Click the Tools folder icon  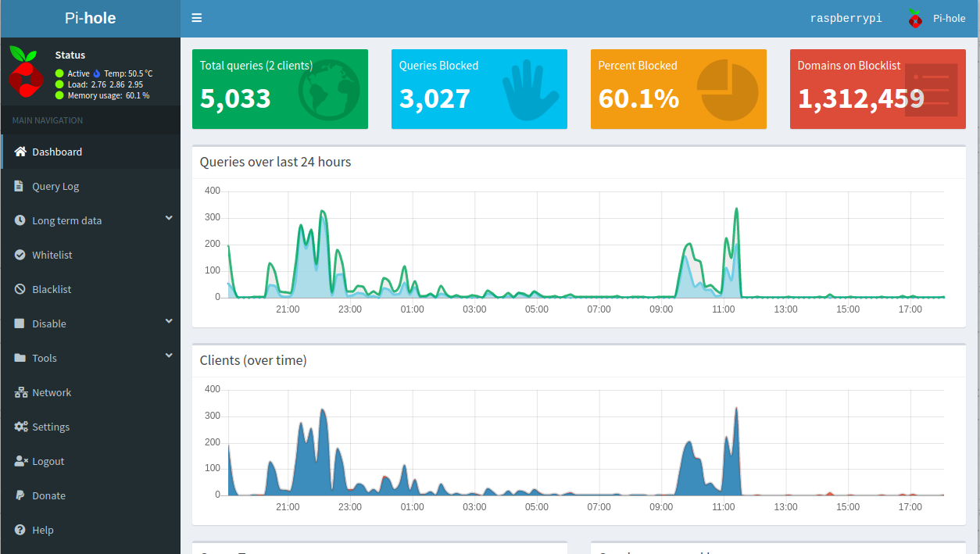(x=20, y=358)
